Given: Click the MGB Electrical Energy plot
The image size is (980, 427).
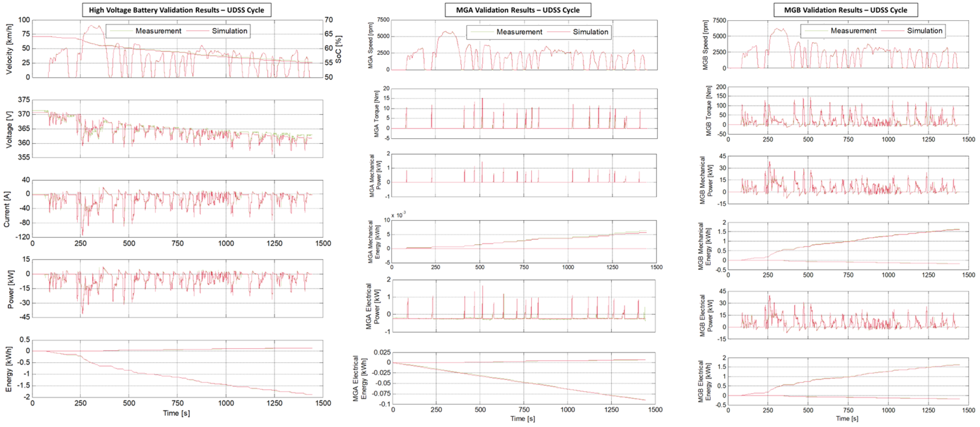Looking at the screenshot, I should (848, 381).
